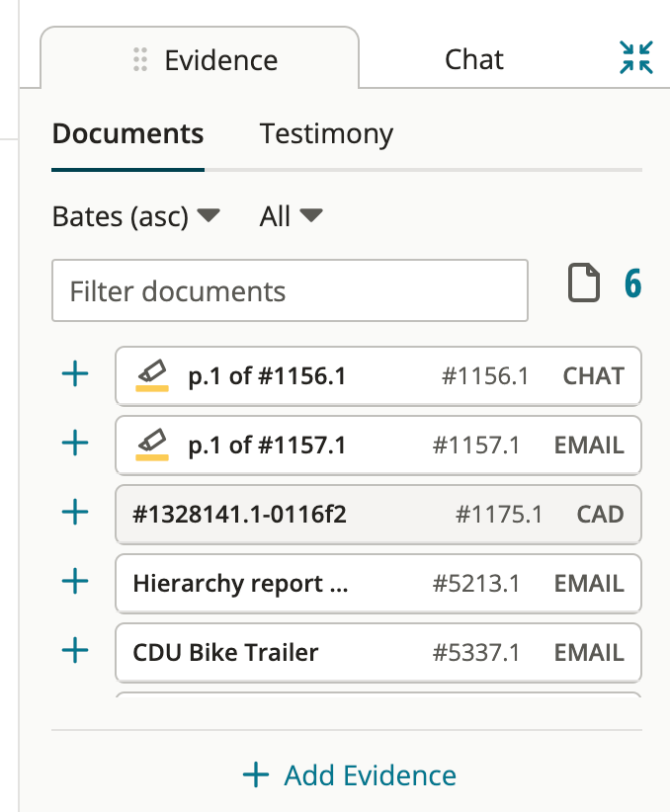Add p.1 of #1157.1 using its plus icon
Image resolution: width=670 pixels, height=812 pixels.
(75, 444)
